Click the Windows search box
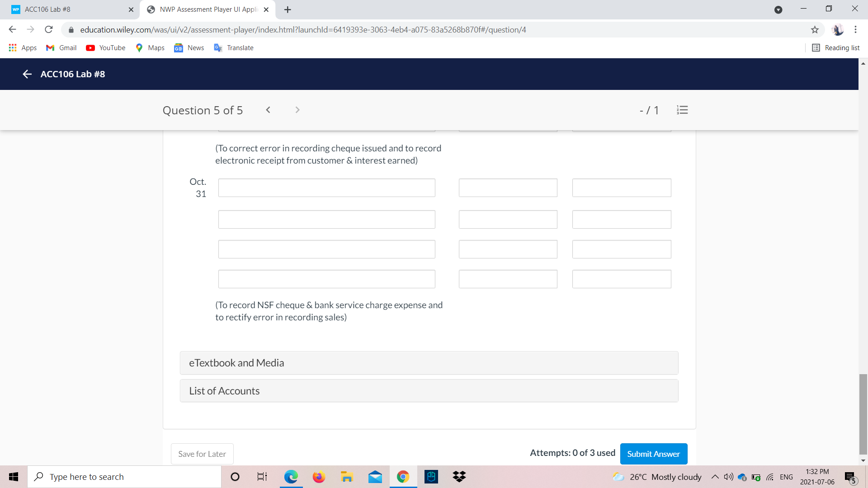This screenshot has width=868, height=488. (124, 477)
